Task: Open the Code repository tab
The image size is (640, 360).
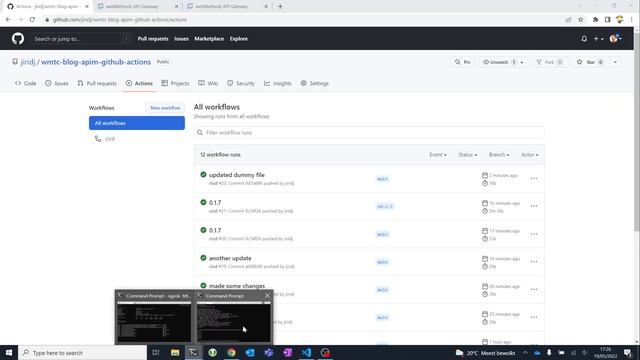Action: pos(25,83)
